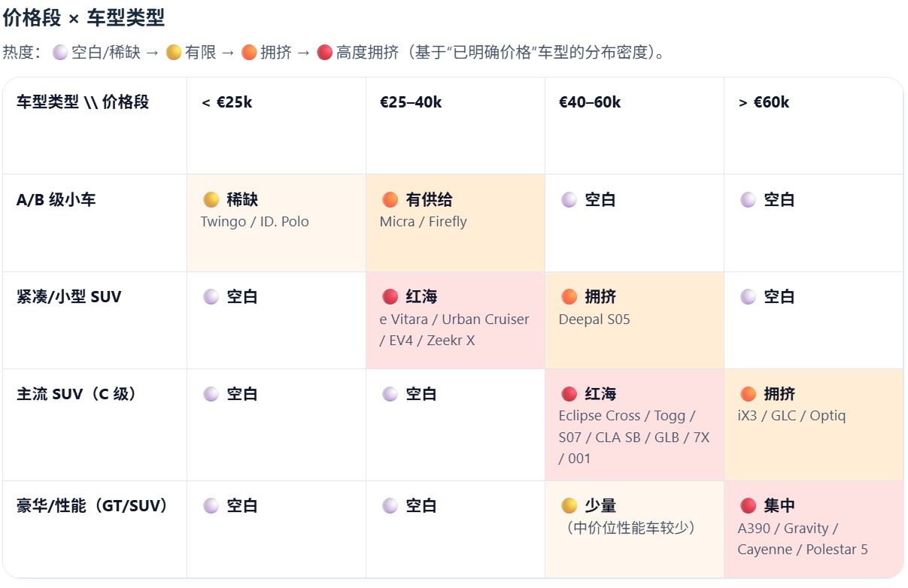Viewport: 908px width, 588px height.
Task: Click the red ball icon beside 集中
Action: [748, 505]
